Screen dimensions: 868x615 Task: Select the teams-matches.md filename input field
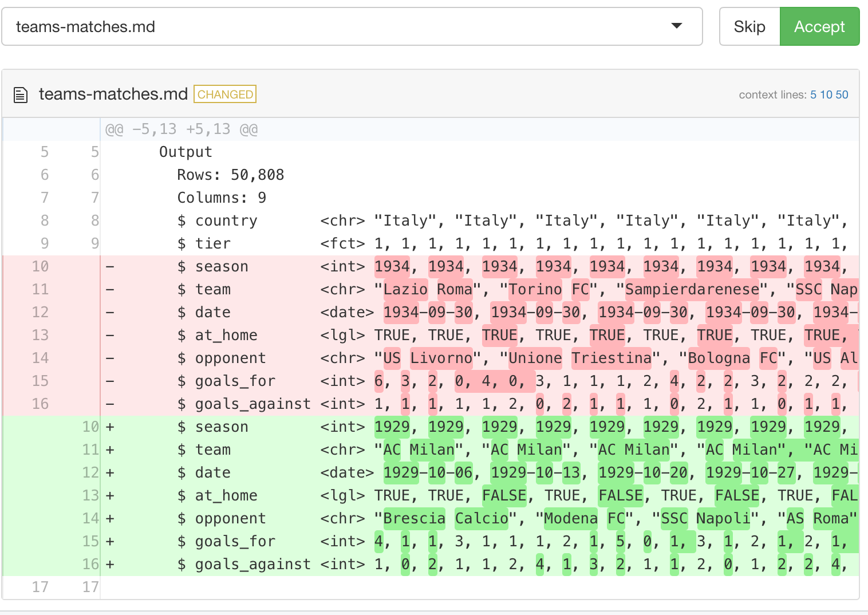(229, 26)
